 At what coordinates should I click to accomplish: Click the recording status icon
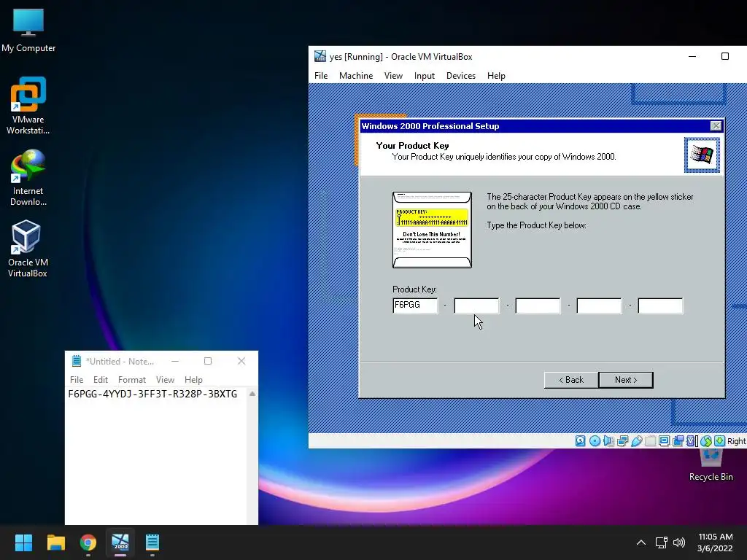(x=678, y=441)
